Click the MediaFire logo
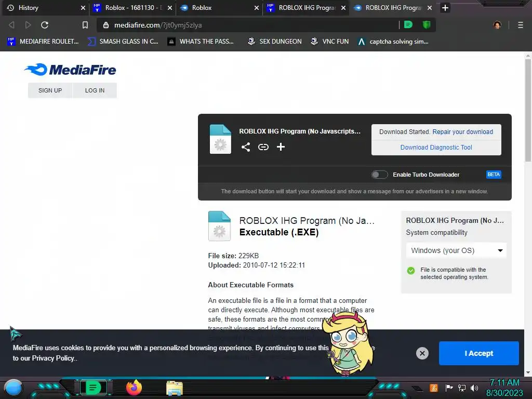This screenshot has width=532, height=399. coord(70,70)
